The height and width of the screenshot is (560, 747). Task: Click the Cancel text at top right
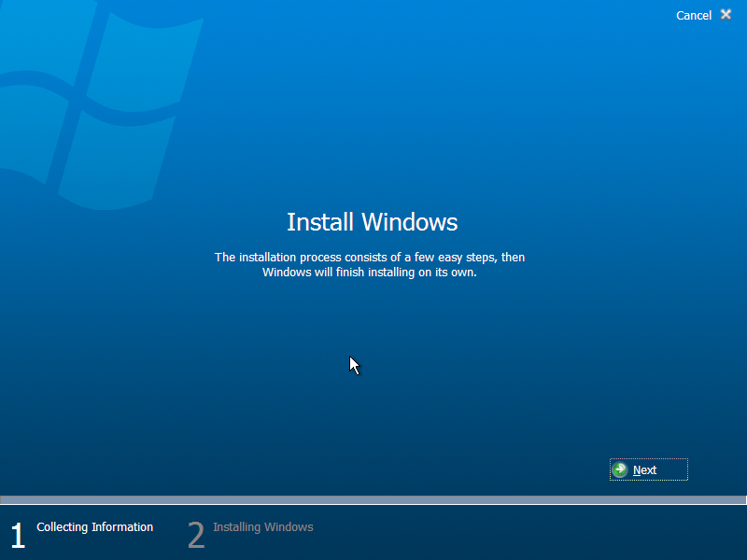tap(693, 15)
